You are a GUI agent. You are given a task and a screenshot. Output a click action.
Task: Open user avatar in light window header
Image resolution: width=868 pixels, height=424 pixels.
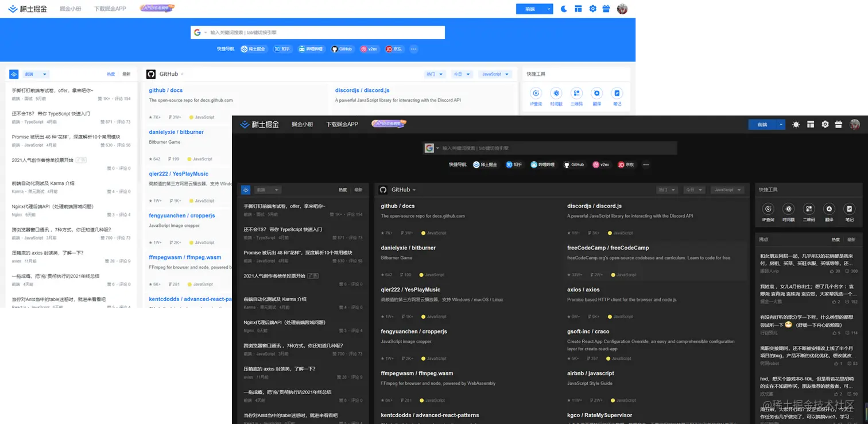[622, 9]
